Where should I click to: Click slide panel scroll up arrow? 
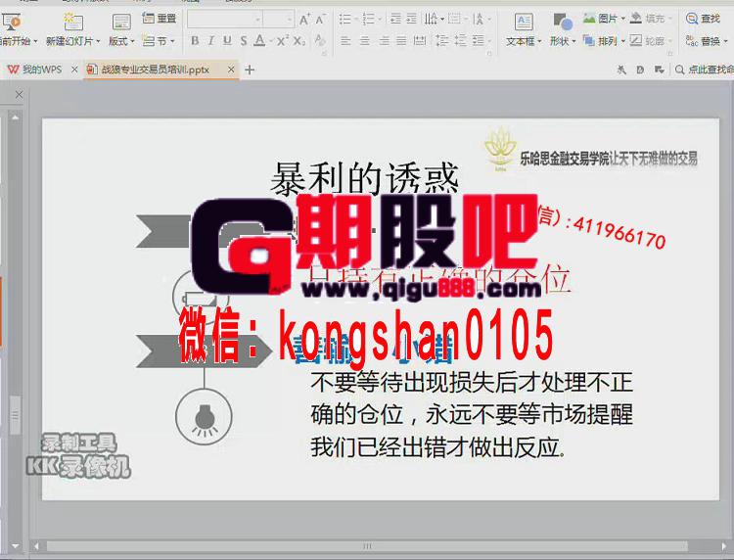[x=16, y=117]
